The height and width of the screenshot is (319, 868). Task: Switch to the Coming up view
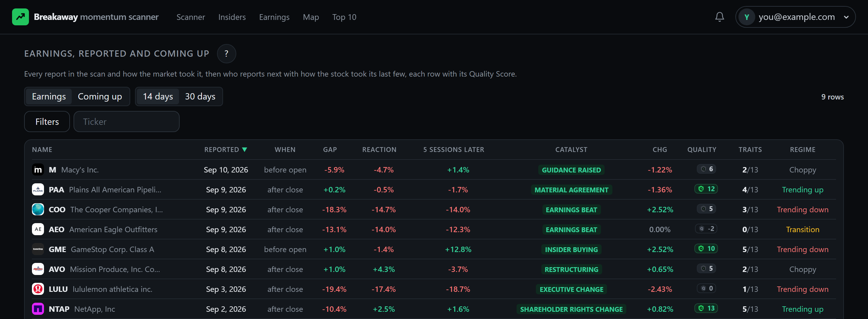tap(100, 96)
